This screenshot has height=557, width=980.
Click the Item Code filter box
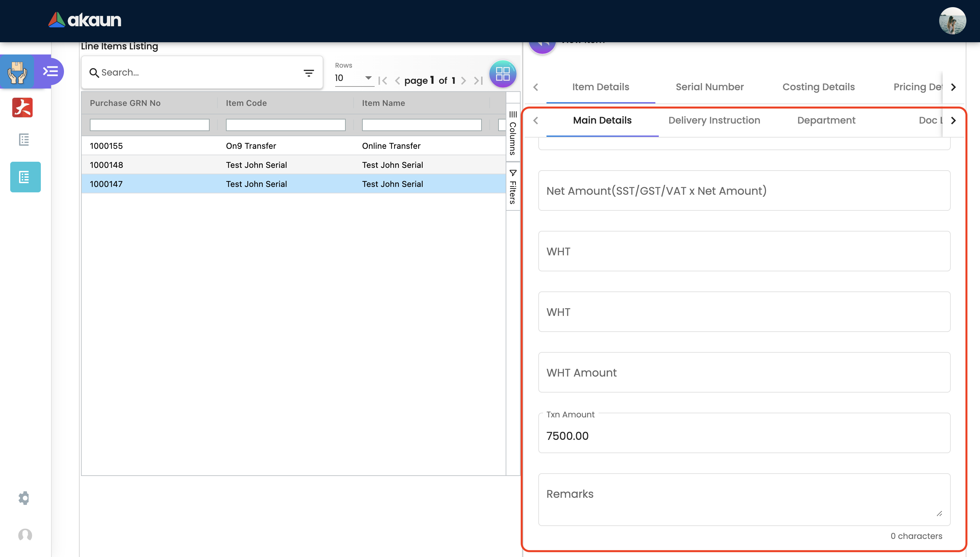pyautogui.click(x=285, y=125)
